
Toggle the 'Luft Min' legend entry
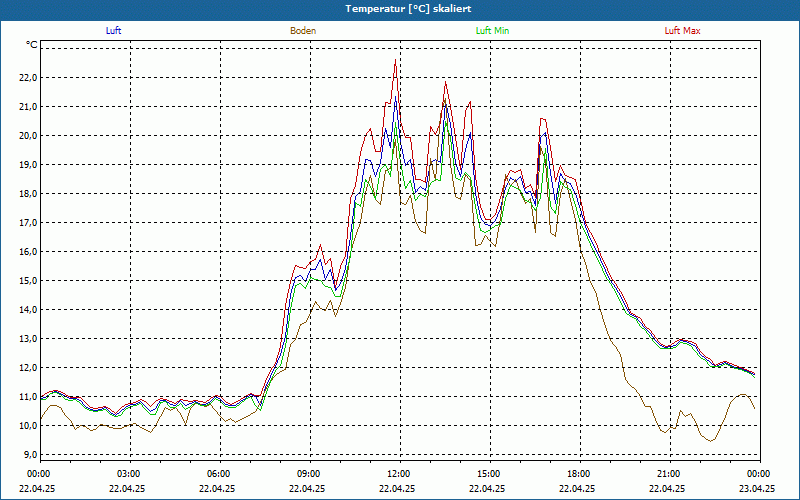coord(492,31)
